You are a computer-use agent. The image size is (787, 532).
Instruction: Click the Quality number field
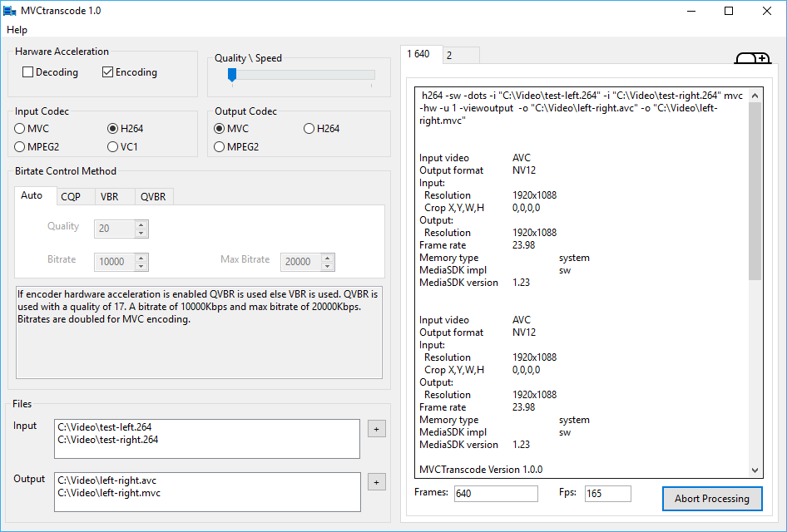click(x=115, y=229)
